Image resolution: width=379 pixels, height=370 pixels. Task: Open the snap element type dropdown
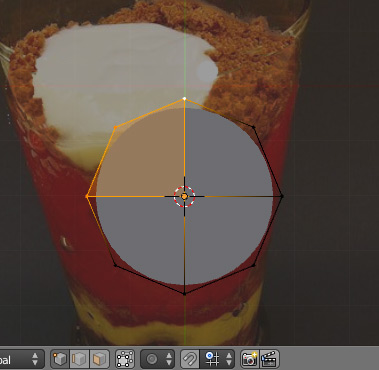click(217, 359)
